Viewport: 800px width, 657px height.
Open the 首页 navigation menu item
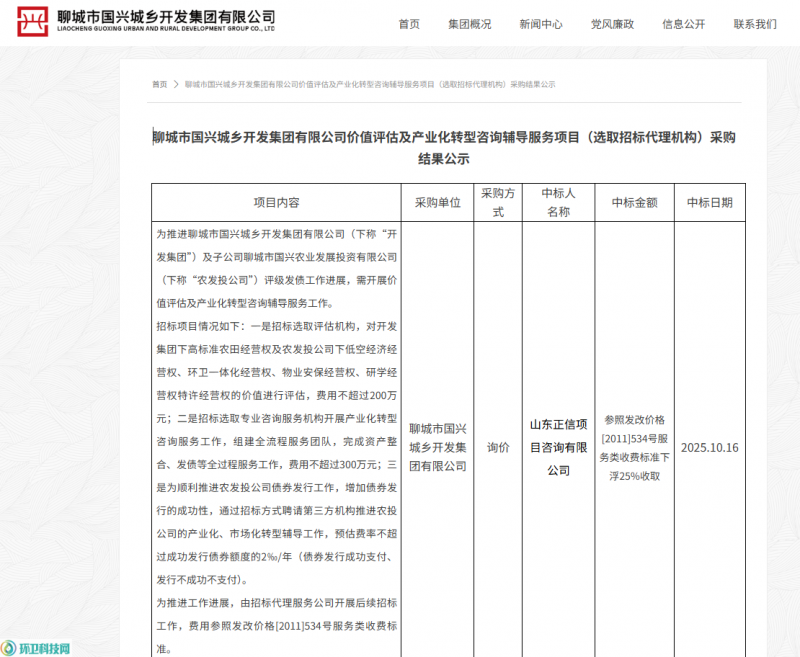coord(409,24)
